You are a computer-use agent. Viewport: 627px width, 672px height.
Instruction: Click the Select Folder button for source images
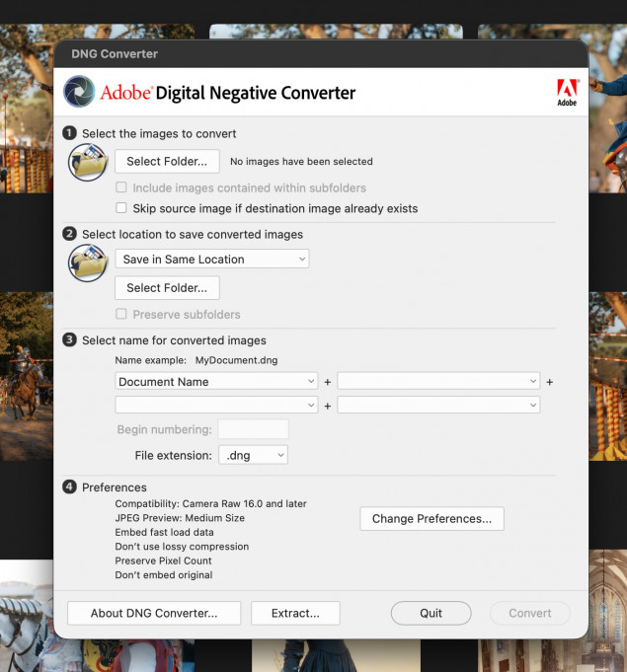point(167,161)
